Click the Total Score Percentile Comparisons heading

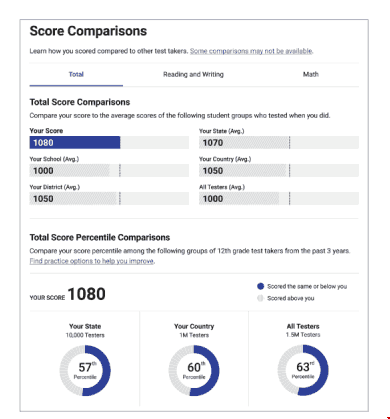click(100, 237)
